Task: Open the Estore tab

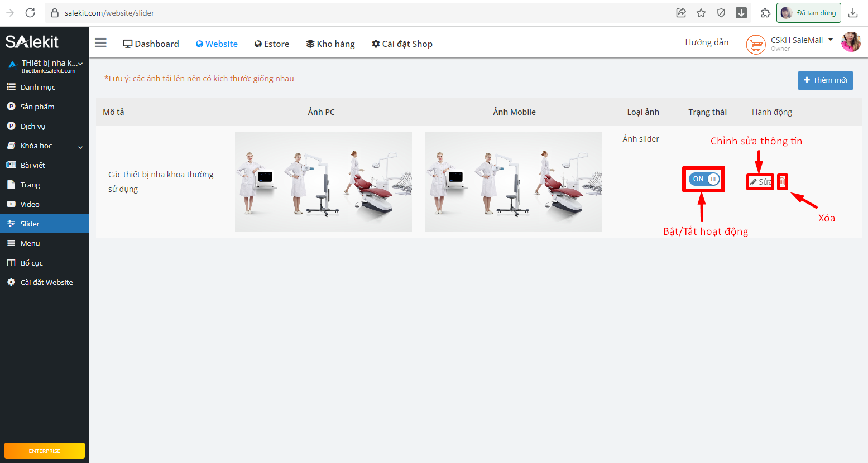Action: click(272, 44)
